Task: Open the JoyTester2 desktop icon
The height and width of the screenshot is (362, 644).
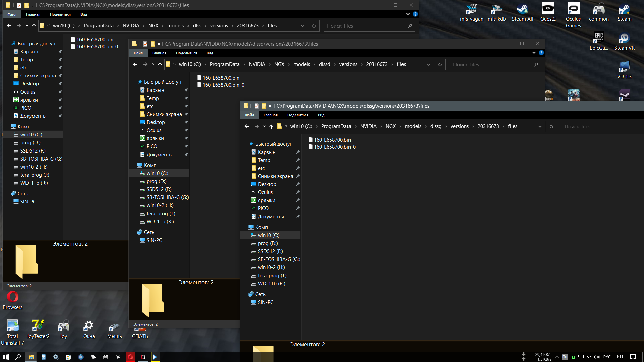Action: coord(38,329)
